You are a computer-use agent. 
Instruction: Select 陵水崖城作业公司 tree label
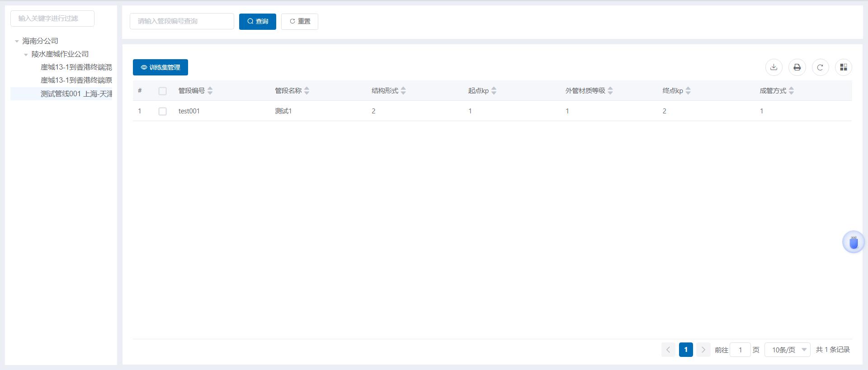point(60,54)
